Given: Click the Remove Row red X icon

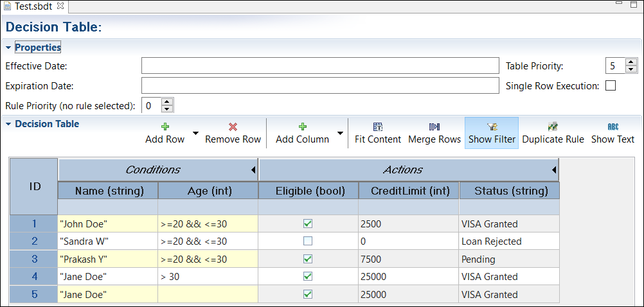Looking at the screenshot, I should pyautogui.click(x=233, y=127).
